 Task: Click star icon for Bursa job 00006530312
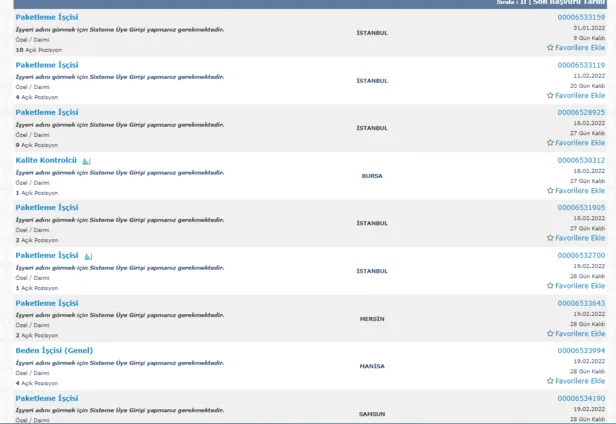coord(550,190)
